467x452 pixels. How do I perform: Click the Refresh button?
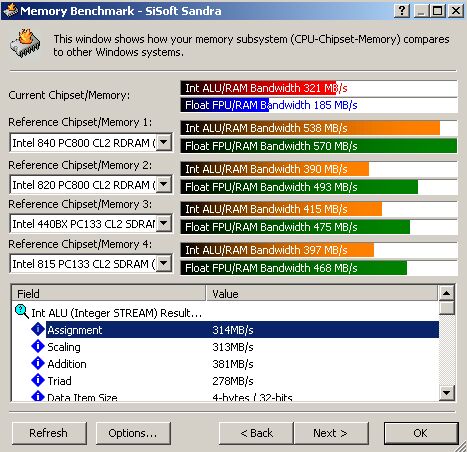click(49, 433)
